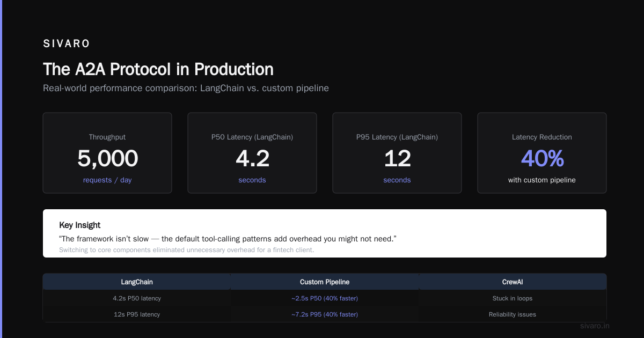Select 'seconds' under the 4.2 value
Screen dimensions: 644x338
click(252, 180)
